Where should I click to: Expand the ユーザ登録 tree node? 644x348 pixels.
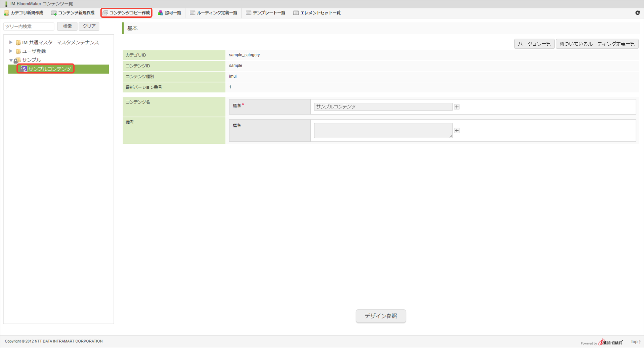click(x=11, y=51)
